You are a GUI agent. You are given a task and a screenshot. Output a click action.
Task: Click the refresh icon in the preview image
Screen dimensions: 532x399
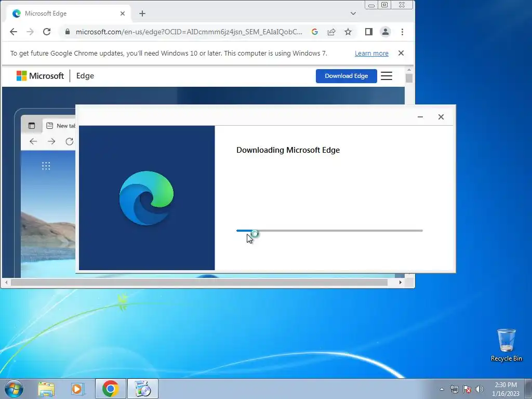pos(70,141)
